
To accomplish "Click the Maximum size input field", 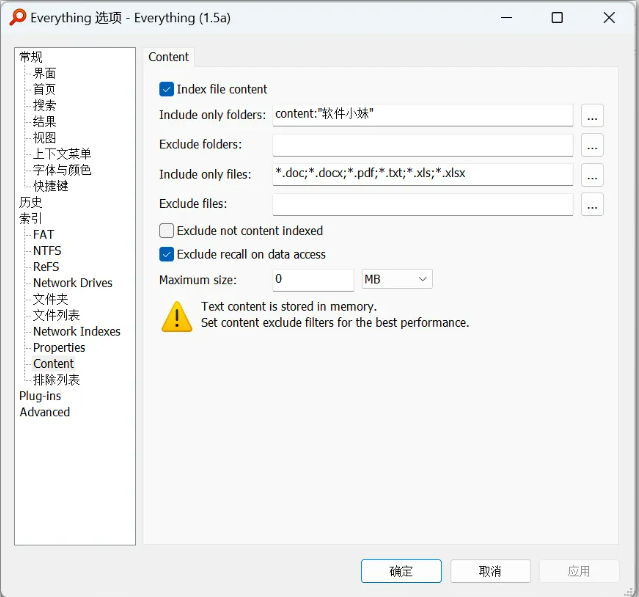I will click(313, 279).
